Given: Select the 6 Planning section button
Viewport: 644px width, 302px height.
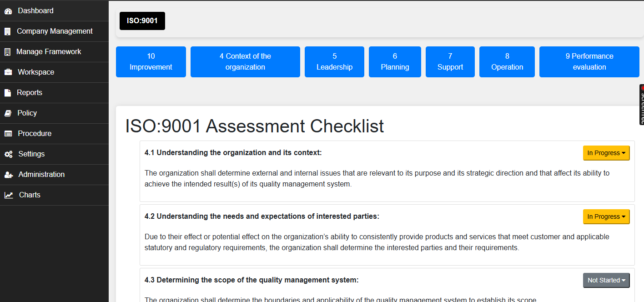Looking at the screenshot, I should (395, 61).
